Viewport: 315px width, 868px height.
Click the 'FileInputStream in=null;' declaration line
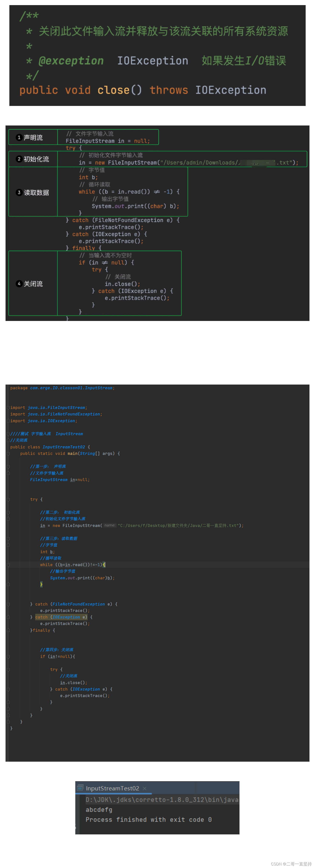(x=60, y=479)
